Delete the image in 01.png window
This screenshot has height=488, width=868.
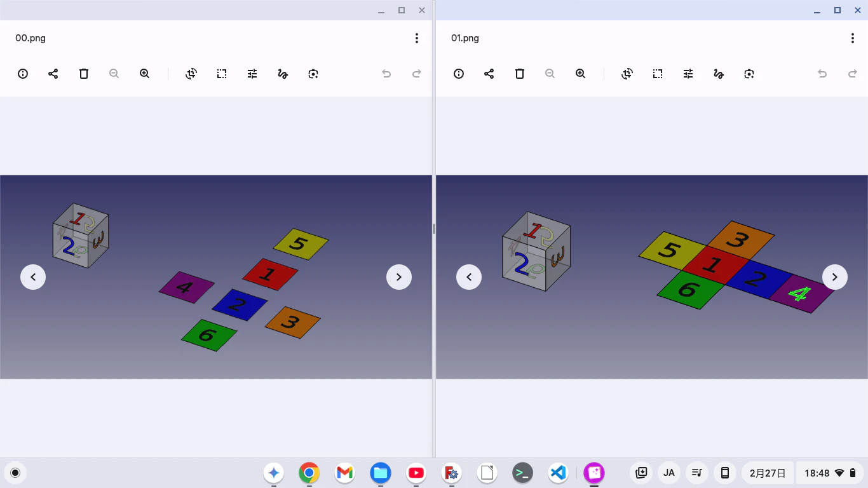pos(520,74)
